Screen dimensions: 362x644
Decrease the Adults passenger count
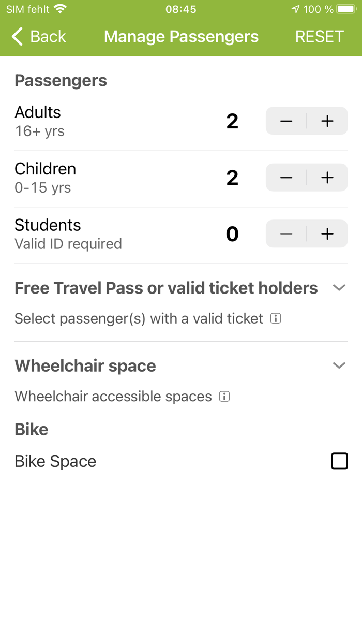[285, 121]
